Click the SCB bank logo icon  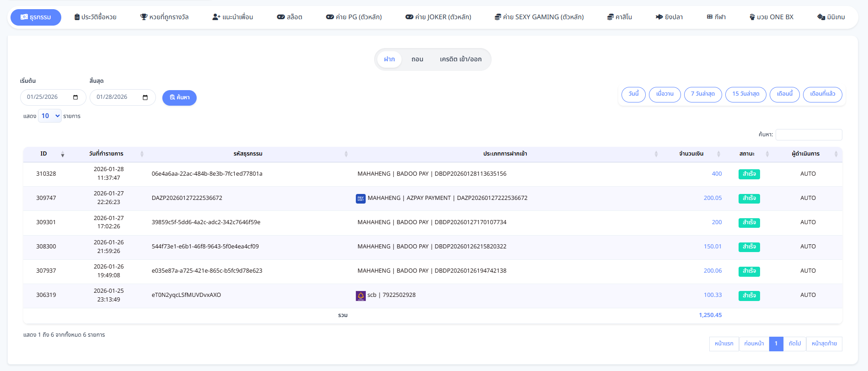[360, 296]
